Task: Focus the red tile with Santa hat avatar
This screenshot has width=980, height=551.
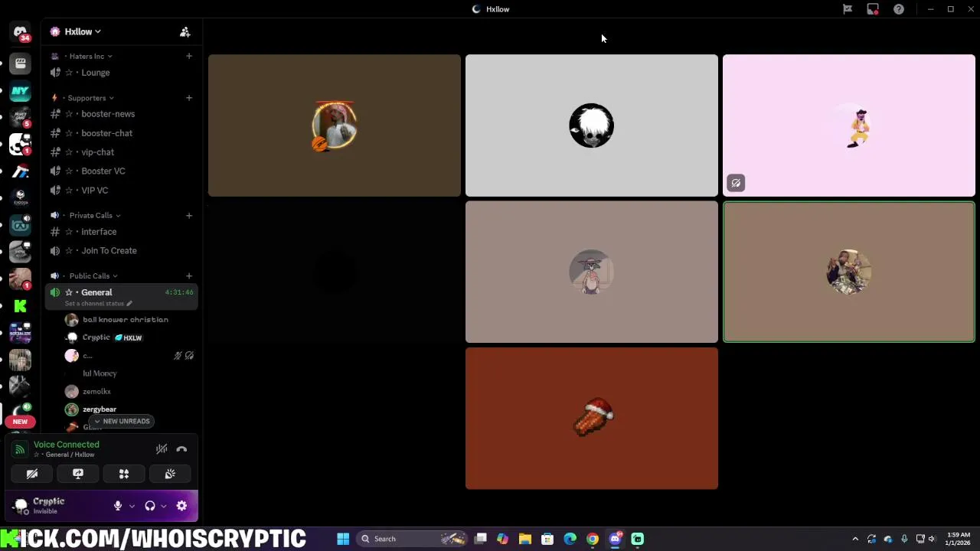Action: pos(592,419)
